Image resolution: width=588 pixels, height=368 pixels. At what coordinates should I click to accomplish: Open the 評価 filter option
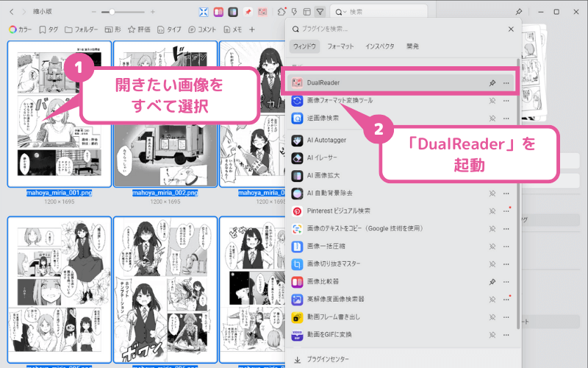(139, 29)
